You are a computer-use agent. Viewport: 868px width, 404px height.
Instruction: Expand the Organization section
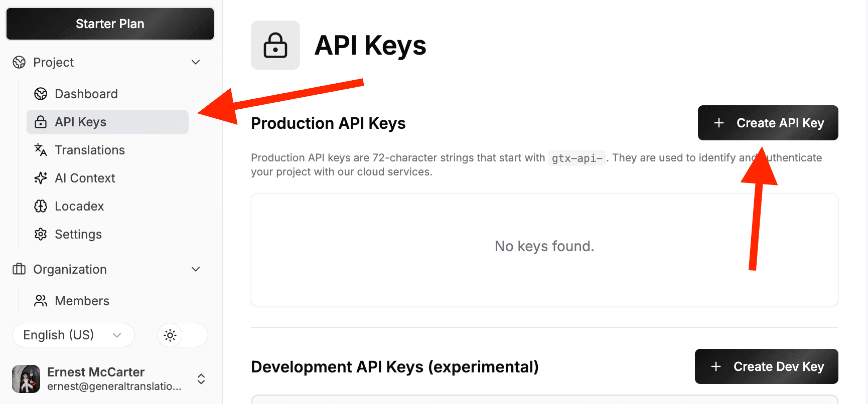coord(196,269)
